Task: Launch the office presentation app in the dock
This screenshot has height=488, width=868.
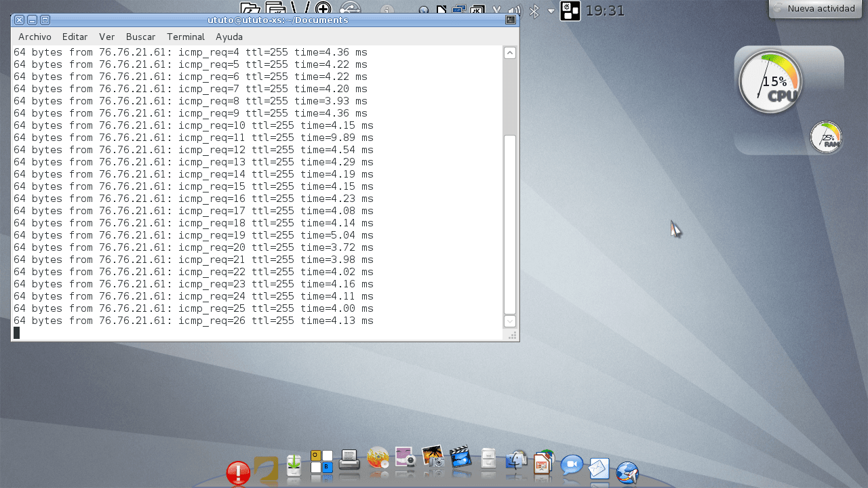Action: [544, 462]
